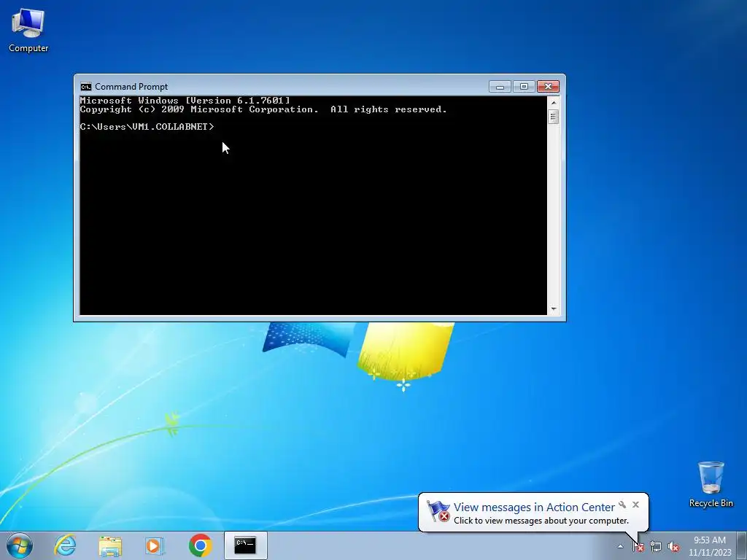Click the 'C:\Users\VM1.COLLABNET>' prompt line
747x560 pixels.
(x=147, y=127)
